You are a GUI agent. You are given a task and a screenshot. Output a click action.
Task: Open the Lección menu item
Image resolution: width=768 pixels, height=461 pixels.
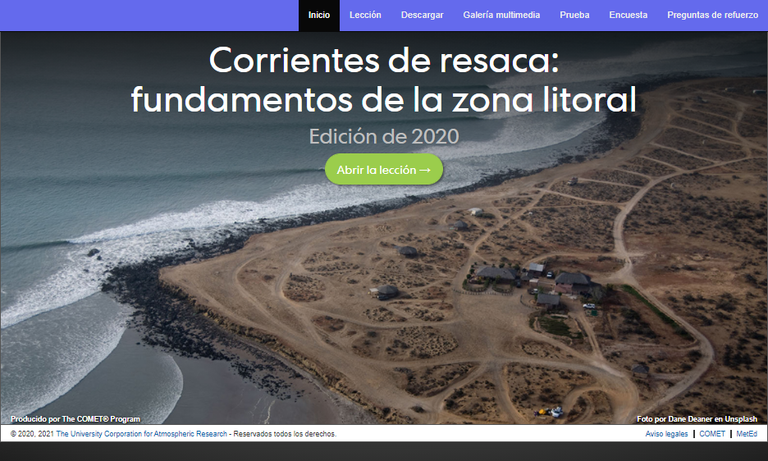(365, 15)
